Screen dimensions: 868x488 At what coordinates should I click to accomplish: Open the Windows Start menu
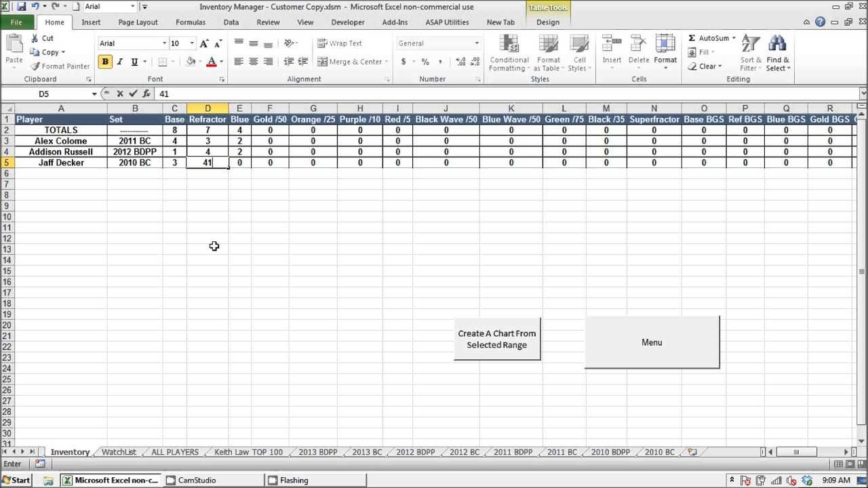click(x=16, y=481)
